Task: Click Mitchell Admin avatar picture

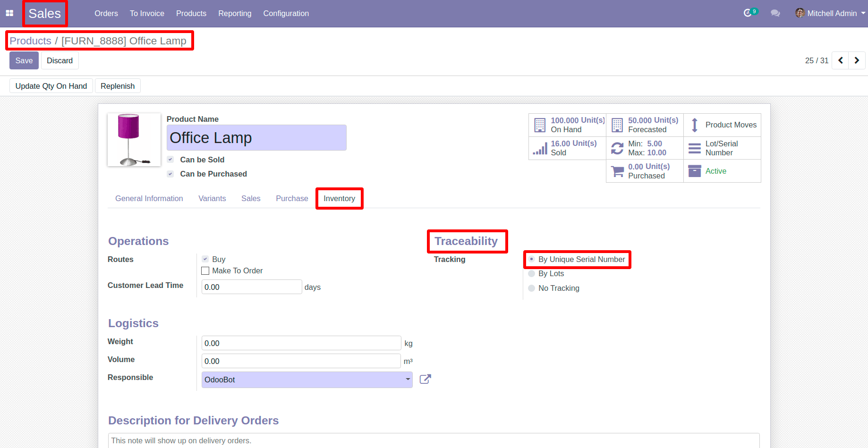Action: pyautogui.click(x=800, y=13)
